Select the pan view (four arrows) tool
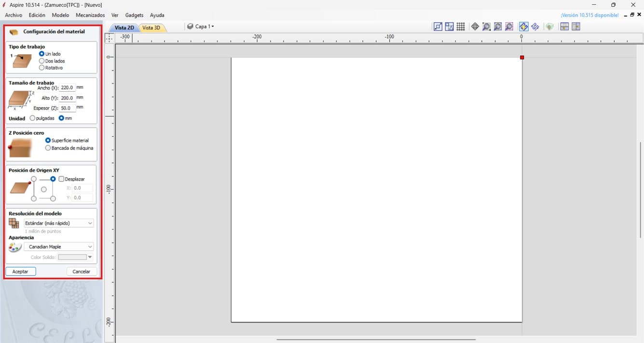 [x=475, y=27]
